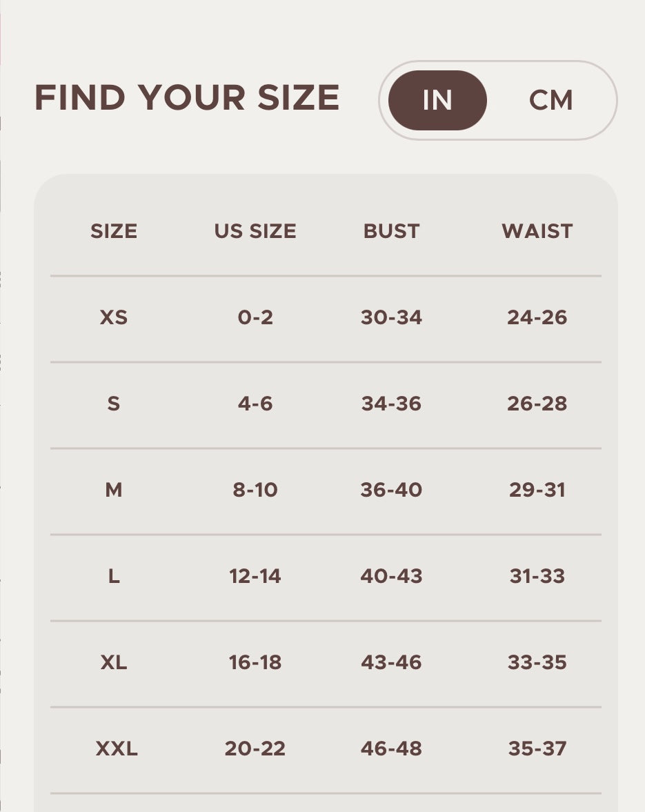Click the FIND YOUR SIZE heading
Viewport: 645px width, 812px height.
[x=187, y=97]
